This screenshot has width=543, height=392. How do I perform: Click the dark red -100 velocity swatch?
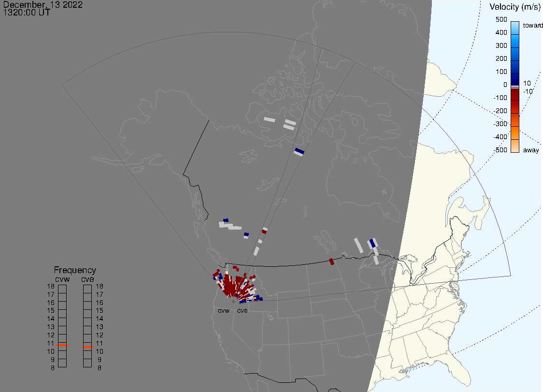pos(515,95)
